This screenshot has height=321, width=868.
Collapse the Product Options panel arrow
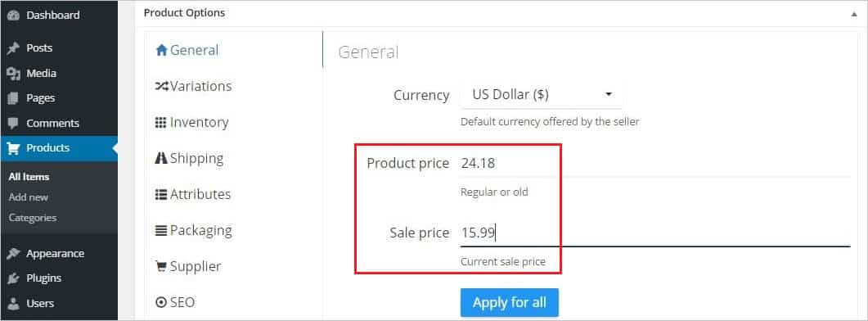click(853, 14)
